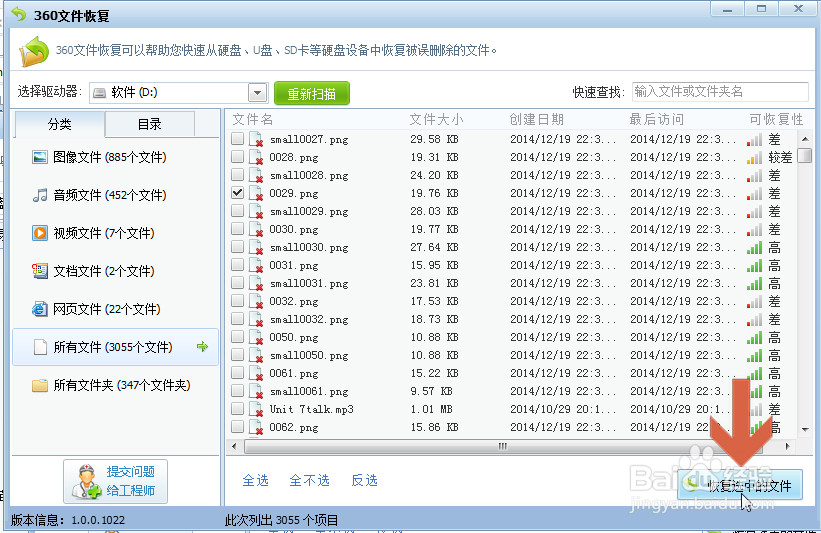Image resolution: width=821 pixels, height=533 pixels.
Task: Open the drive selection dropdown arrow
Action: [257, 93]
